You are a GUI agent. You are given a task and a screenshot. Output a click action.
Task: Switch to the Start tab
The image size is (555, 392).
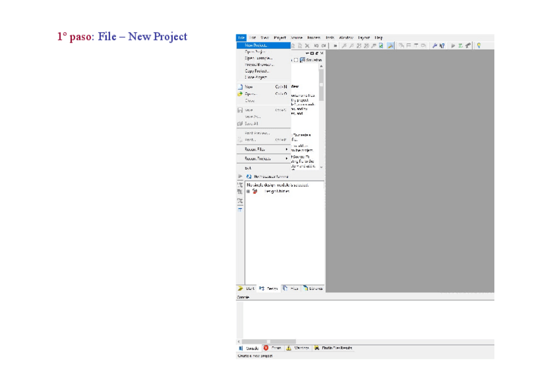click(246, 289)
